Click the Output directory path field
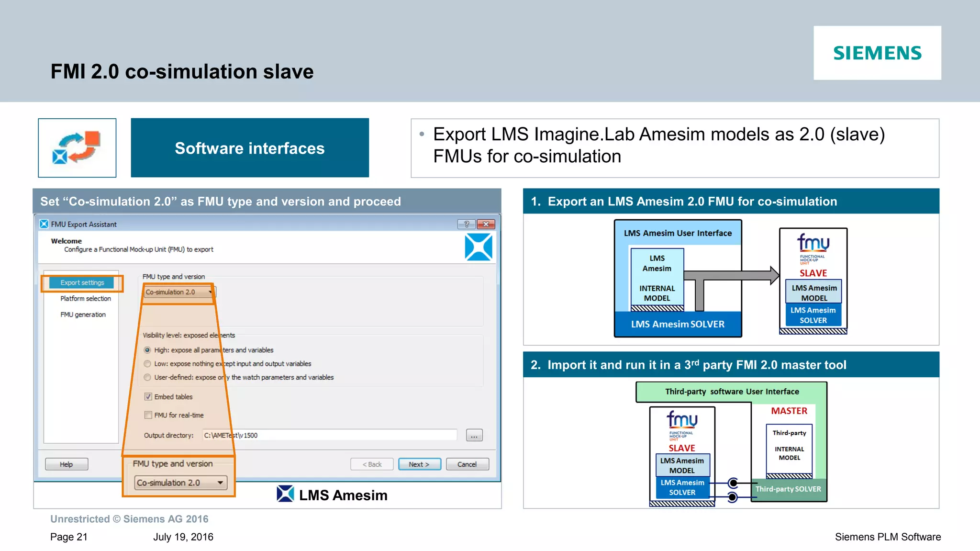 329,435
